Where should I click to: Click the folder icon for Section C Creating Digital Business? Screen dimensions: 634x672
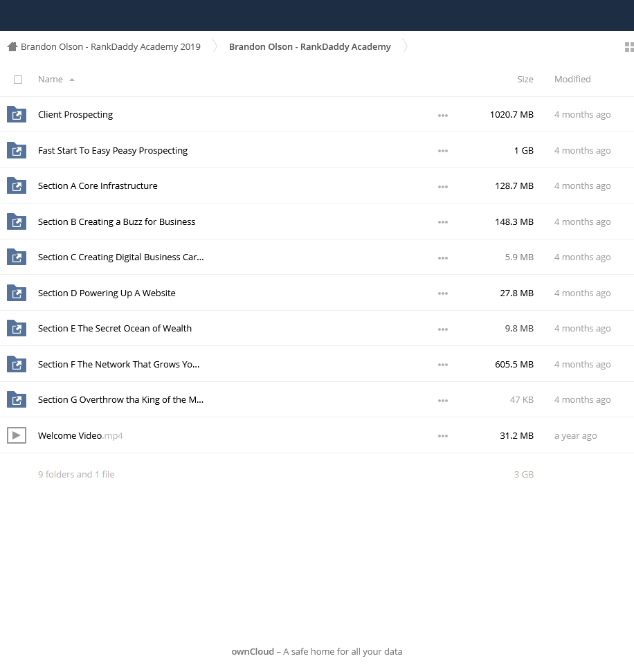pos(17,257)
